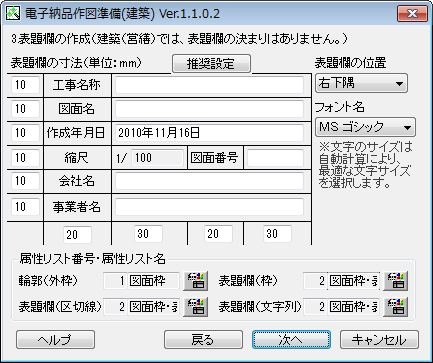Click the row height field beside 図面名
This screenshot has height=363, width=433.
(25, 109)
